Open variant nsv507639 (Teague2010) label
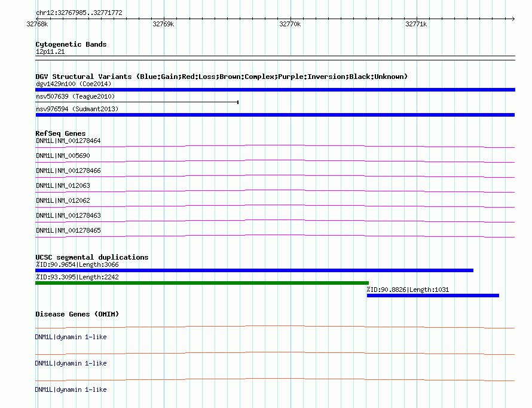 tap(75, 96)
